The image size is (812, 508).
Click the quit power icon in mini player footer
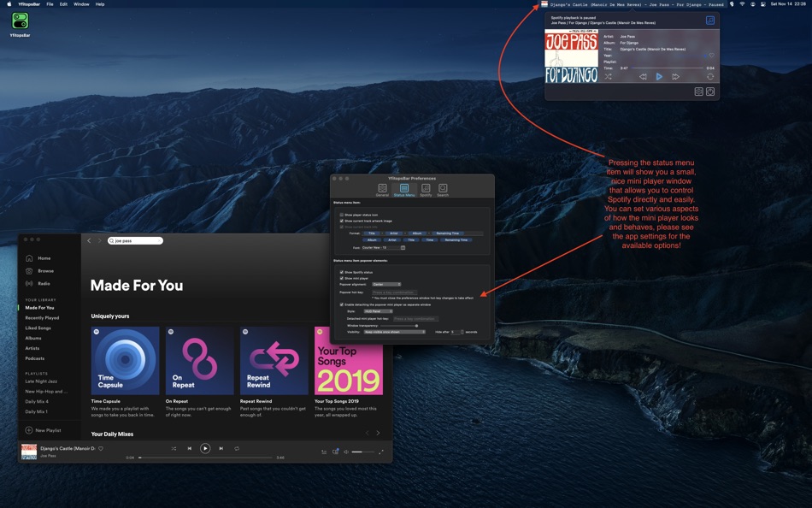710,92
